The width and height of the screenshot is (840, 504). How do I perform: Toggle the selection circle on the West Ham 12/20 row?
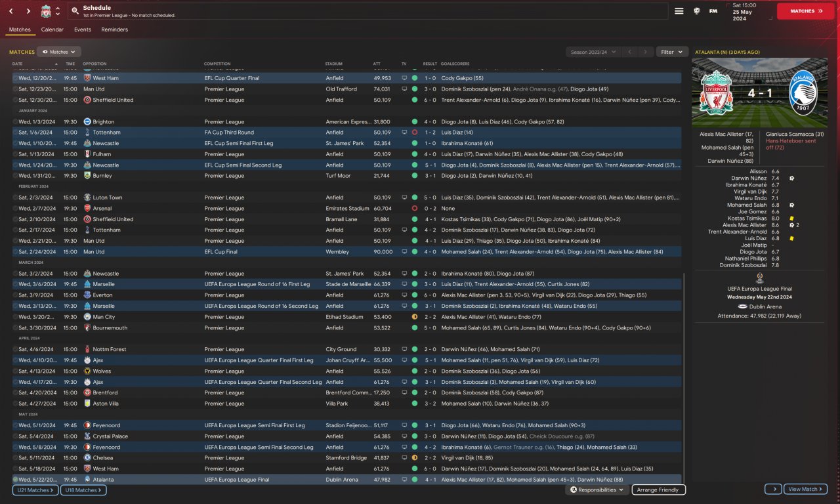(x=15, y=78)
